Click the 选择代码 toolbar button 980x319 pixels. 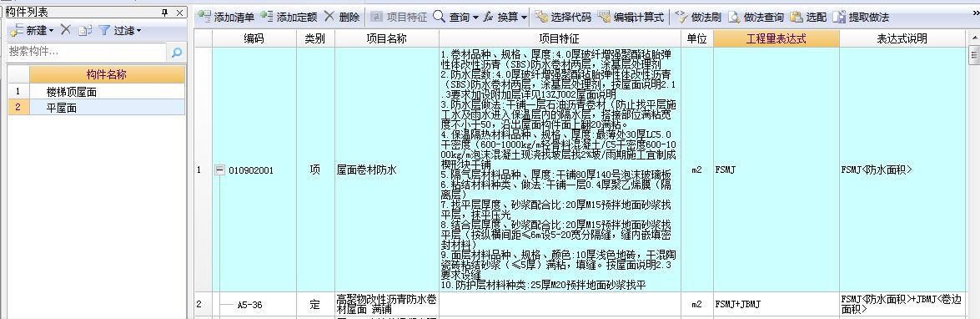coord(562,17)
